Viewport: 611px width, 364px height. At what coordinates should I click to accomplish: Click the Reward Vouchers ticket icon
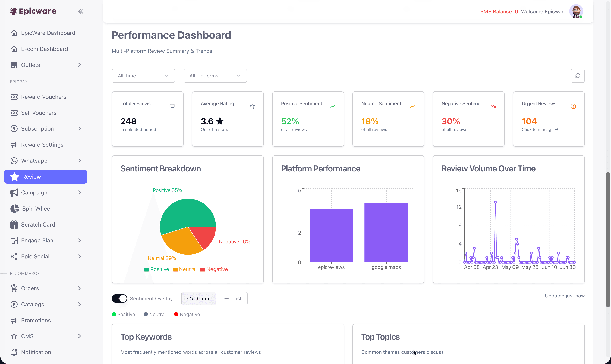(x=14, y=97)
